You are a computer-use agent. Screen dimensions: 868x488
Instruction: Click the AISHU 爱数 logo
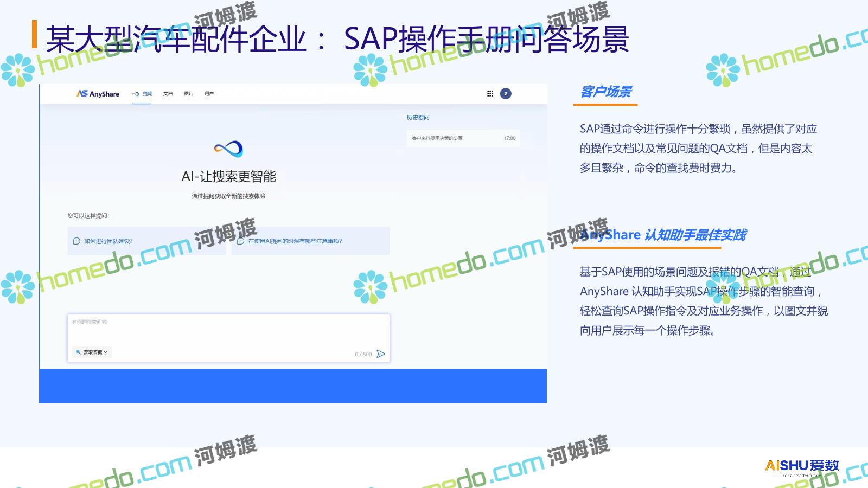pyautogui.click(x=802, y=466)
